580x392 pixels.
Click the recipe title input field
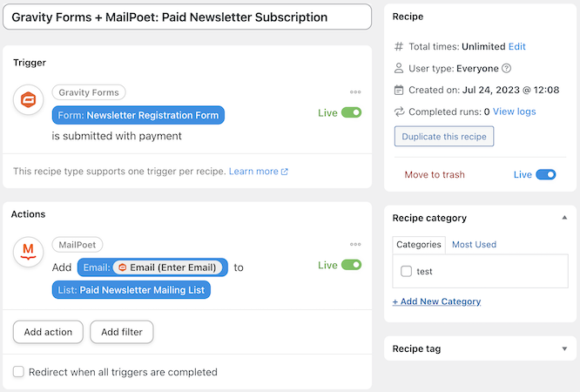click(187, 17)
